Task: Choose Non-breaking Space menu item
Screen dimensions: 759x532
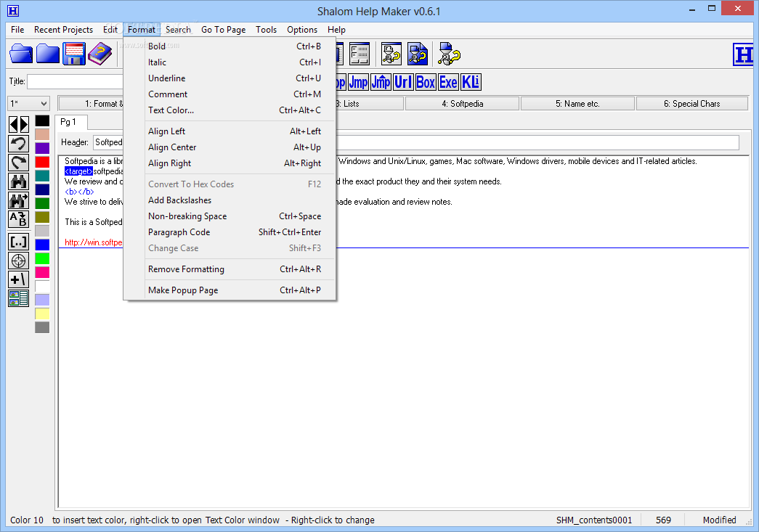Action: click(230, 216)
